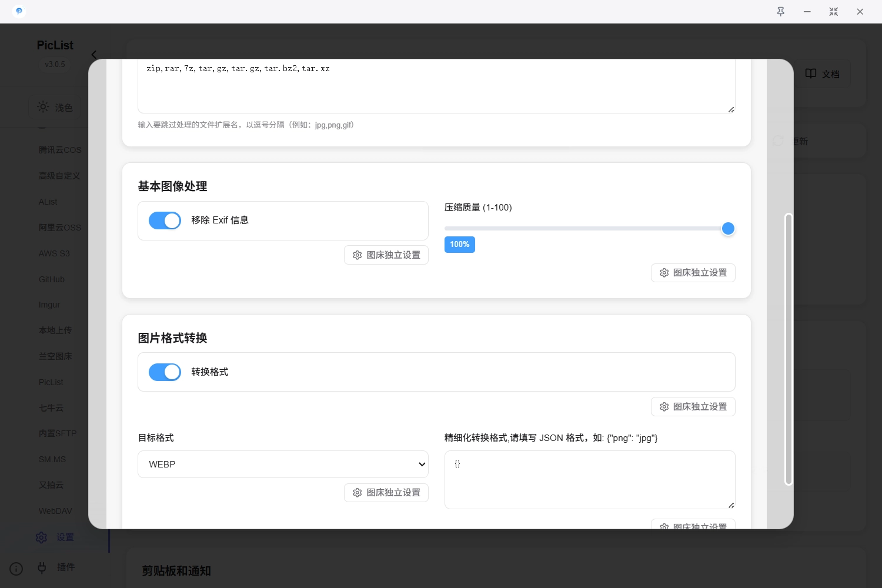Click 图床独立设置 button below 目标格式 dropdown
882x588 pixels.
tap(386, 493)
